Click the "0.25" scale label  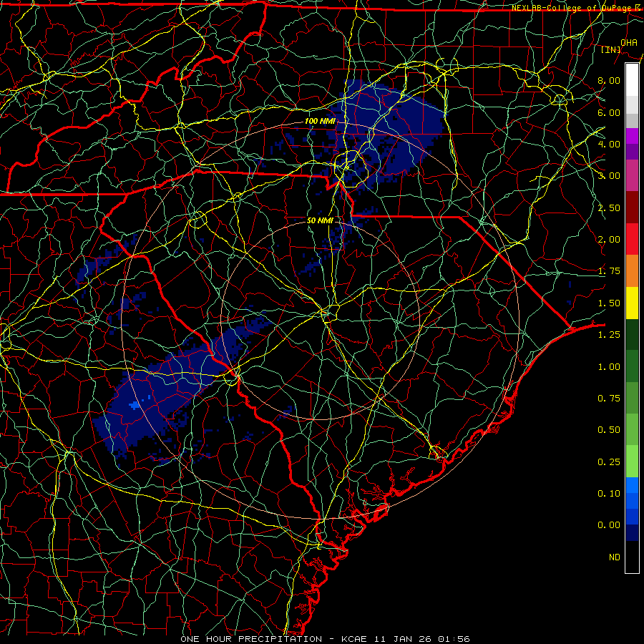coord(609,462)
